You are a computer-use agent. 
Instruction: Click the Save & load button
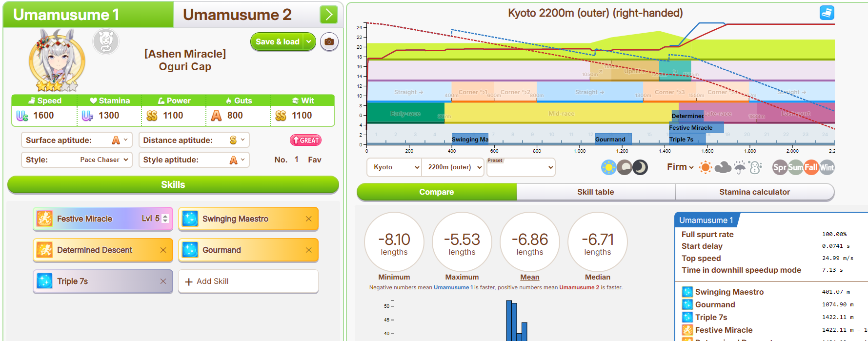tap(277, 42)
